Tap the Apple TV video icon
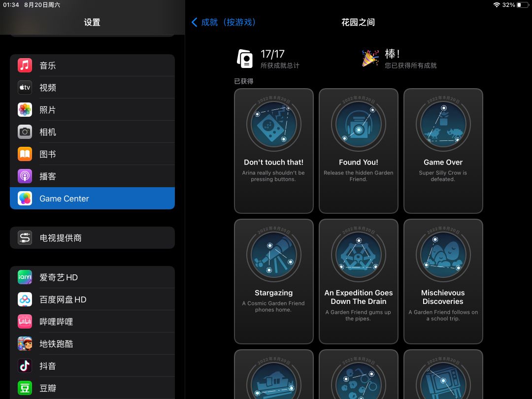The width and height of the screenshot is (532, 399). tap(25, 88)
